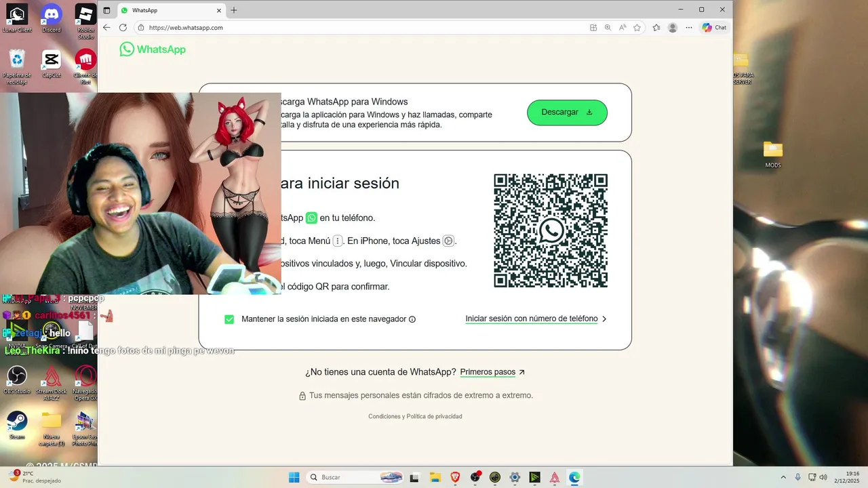Open the CapCut desktop icon
868x488 pixels.
pos(52,64)
